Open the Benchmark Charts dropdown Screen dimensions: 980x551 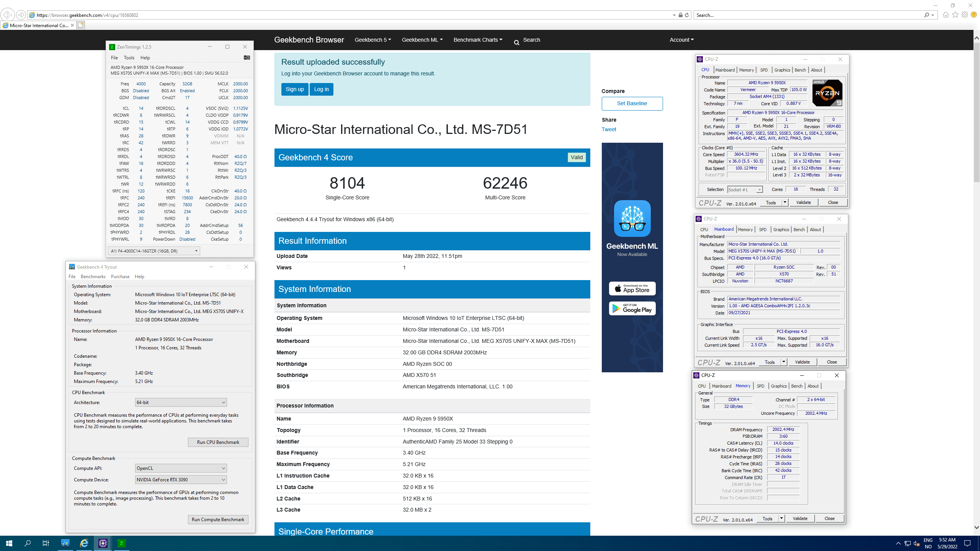[x=478, y=40]
